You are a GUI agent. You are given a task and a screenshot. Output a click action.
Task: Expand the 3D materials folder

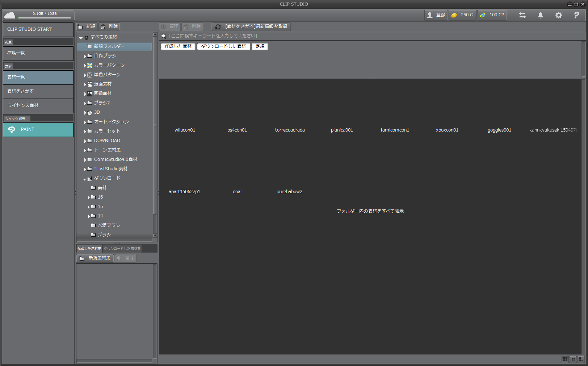85,113
